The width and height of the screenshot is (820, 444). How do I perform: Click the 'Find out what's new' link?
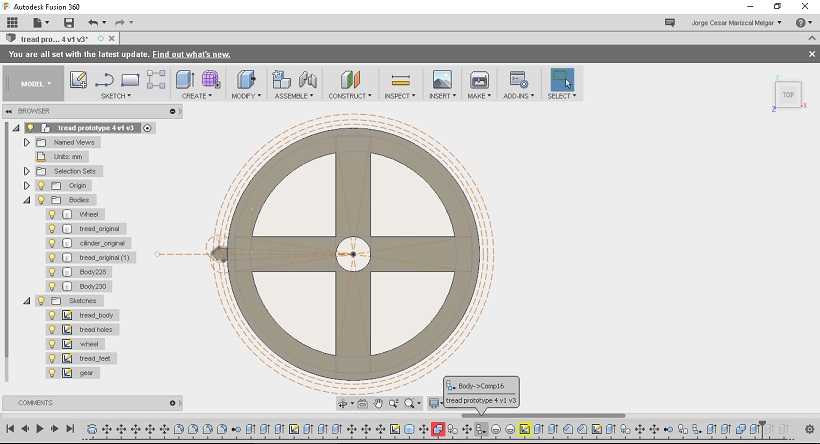(x=191, y=54)
